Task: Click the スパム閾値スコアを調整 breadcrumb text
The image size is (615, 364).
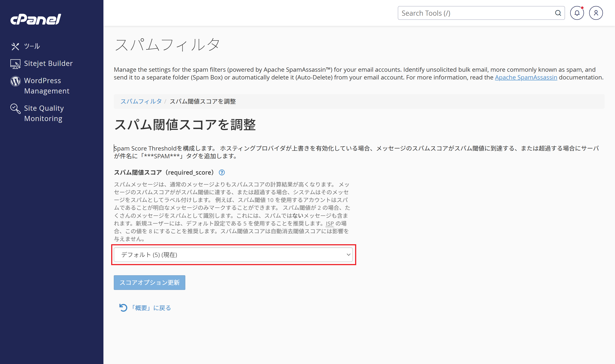Action: click(203, 101)
